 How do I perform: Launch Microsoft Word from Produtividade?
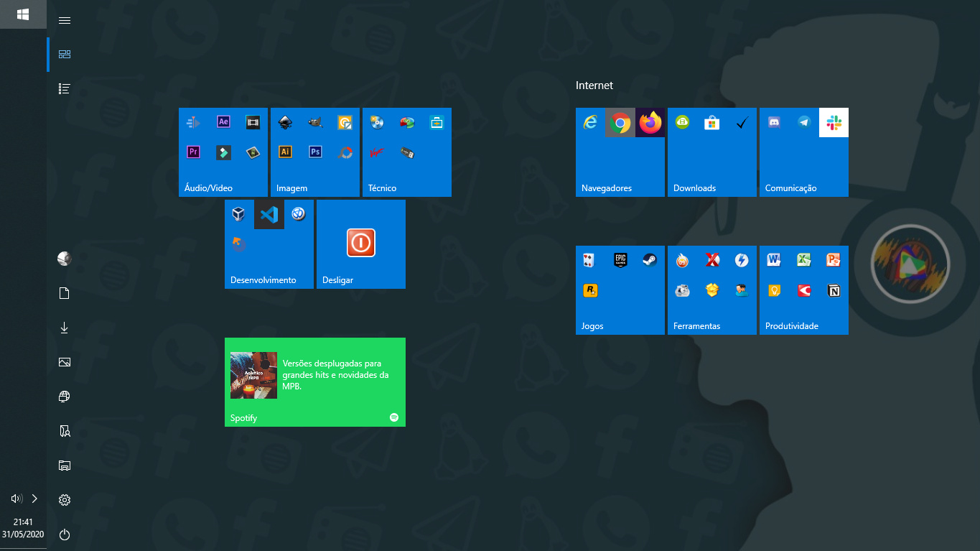click(774, 260)
